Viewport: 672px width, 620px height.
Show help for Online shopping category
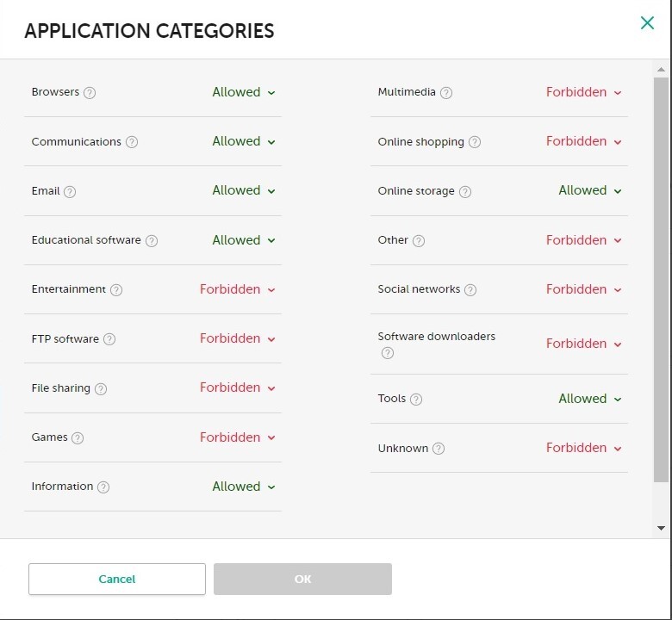point(475,142)
